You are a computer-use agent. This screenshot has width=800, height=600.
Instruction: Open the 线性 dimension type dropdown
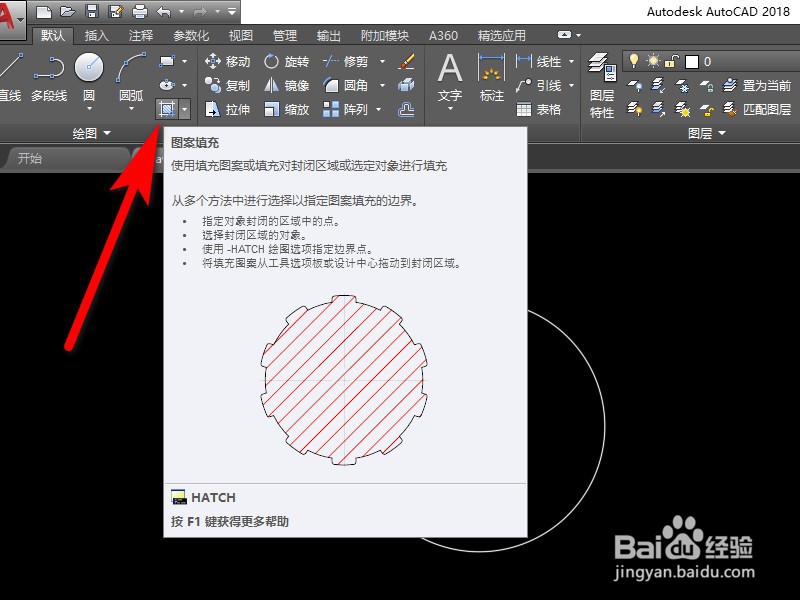click(x=571, y=62)
